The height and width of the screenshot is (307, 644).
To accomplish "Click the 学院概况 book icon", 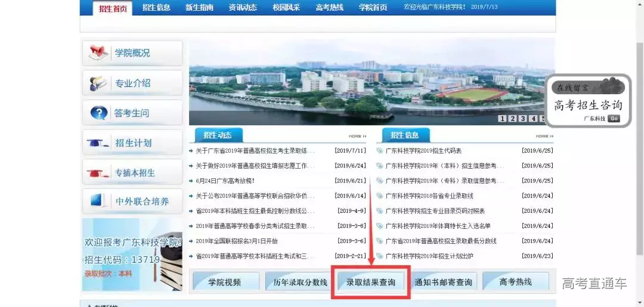I will [98, 53].
